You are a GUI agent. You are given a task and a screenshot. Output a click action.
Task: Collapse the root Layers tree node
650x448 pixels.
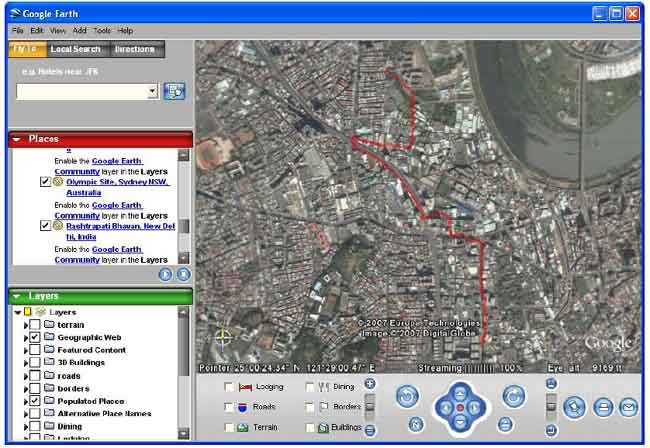pos(18,312)
